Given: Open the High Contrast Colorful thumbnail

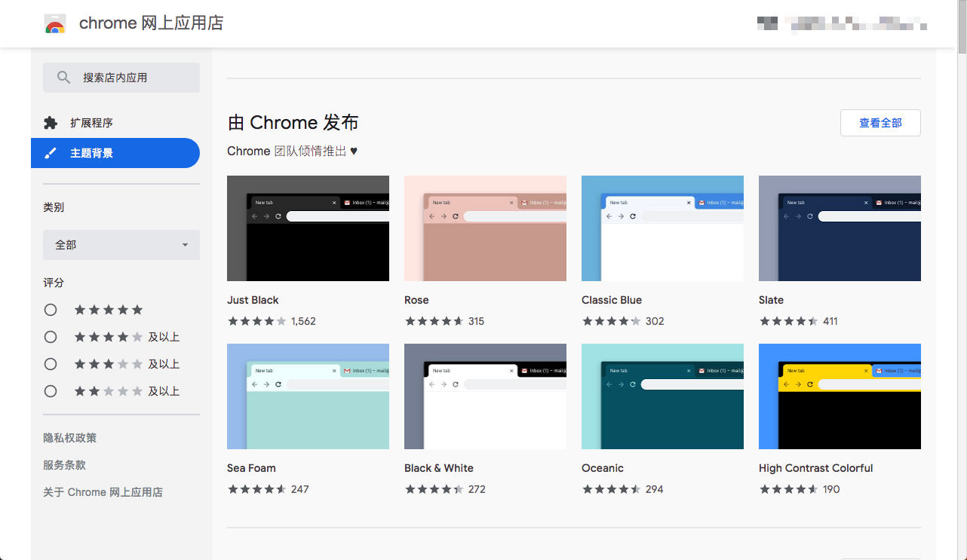Looking at the screenshot, I should pyautogui.click(x=840, y=396).
